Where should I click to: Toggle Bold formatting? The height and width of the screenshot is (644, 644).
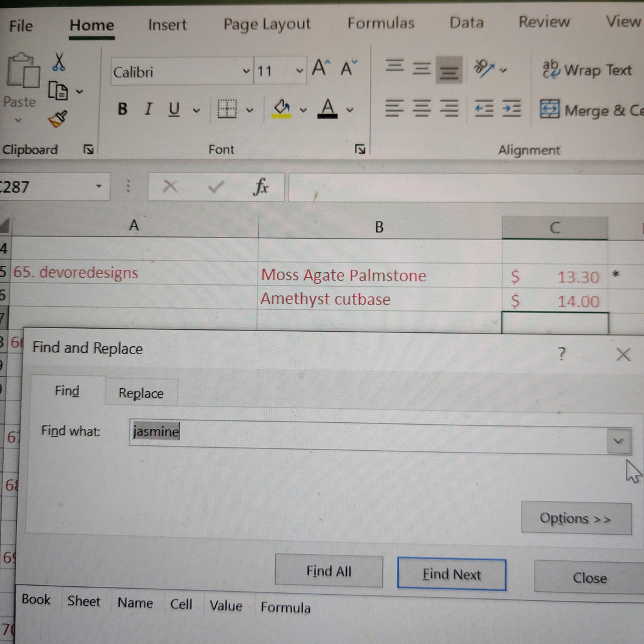(x=123, y=109)
